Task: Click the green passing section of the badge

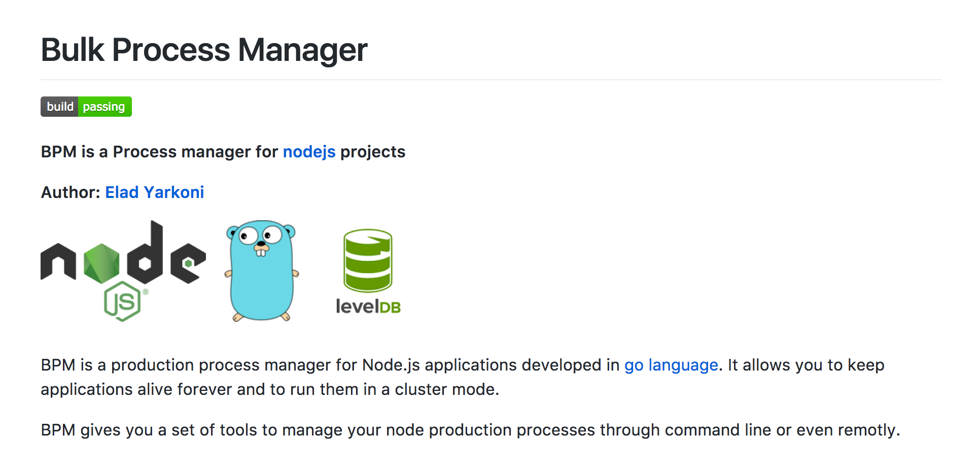Action: 104,107
